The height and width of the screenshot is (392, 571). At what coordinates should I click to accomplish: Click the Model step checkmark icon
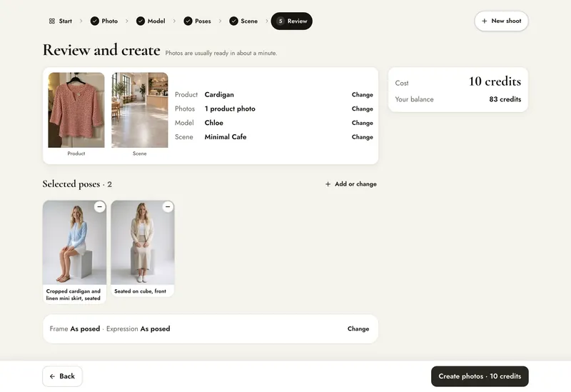pyautogui.click(x=141, y=21)
